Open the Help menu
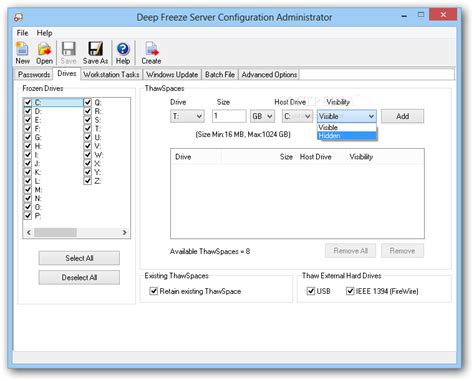Image resolution: width=474 pixels, height=381 pixels. (44, 33)
